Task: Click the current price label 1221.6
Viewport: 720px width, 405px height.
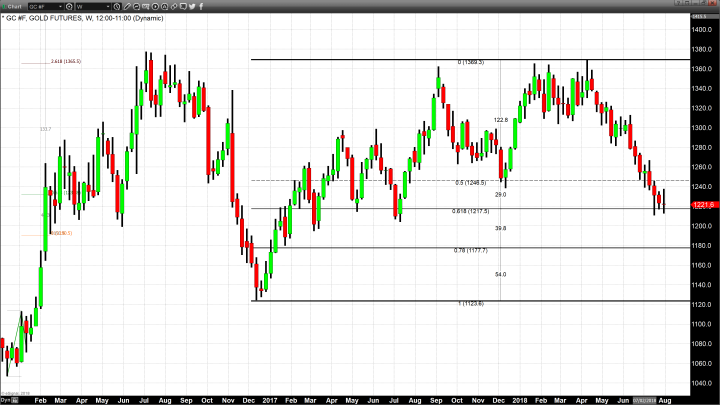Action: point(703,205)
